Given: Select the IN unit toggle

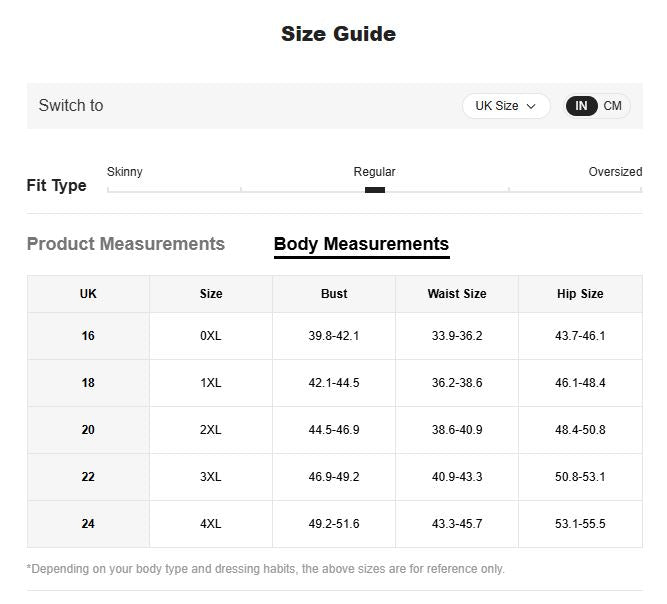Looking at the screenshot, I should (581, 106).
